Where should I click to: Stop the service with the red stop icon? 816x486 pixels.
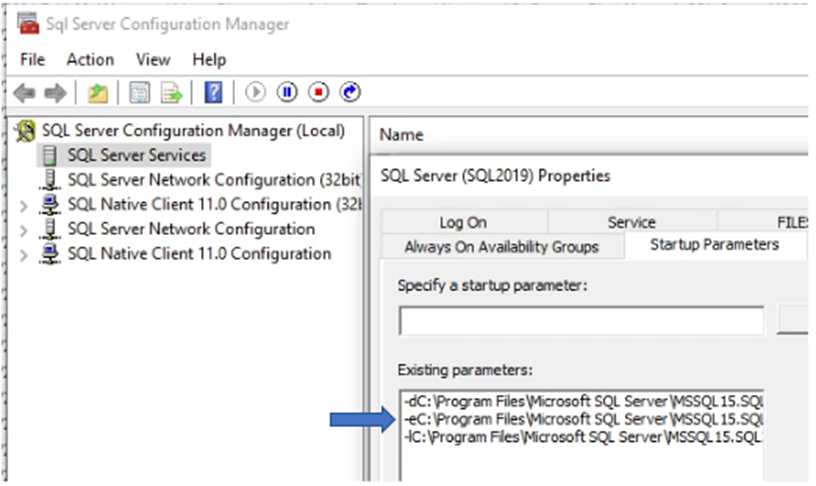coord(318,93)
